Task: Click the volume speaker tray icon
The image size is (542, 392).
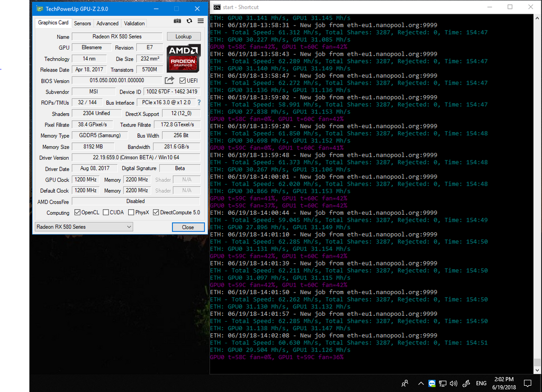Action: [x=453, y=383]
